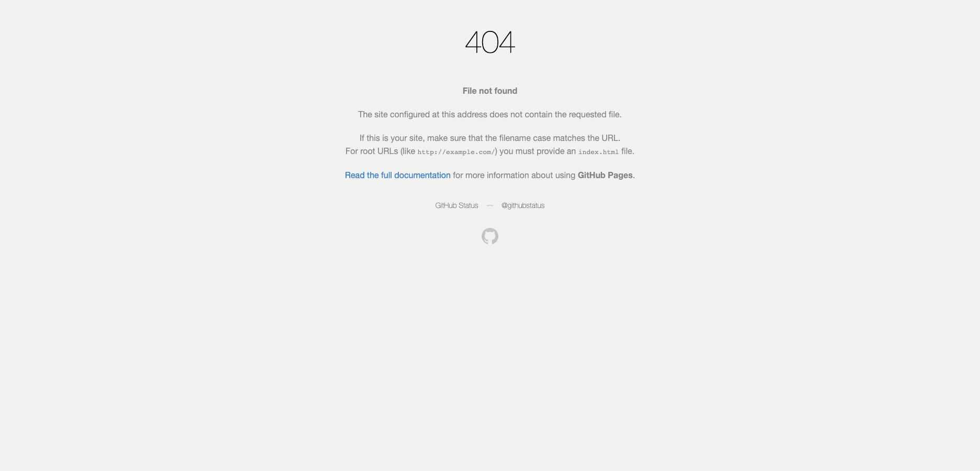The width and height of the screenshot is (980, 471).
Task: Open the GitHub Status link
Action: (456, 205)
